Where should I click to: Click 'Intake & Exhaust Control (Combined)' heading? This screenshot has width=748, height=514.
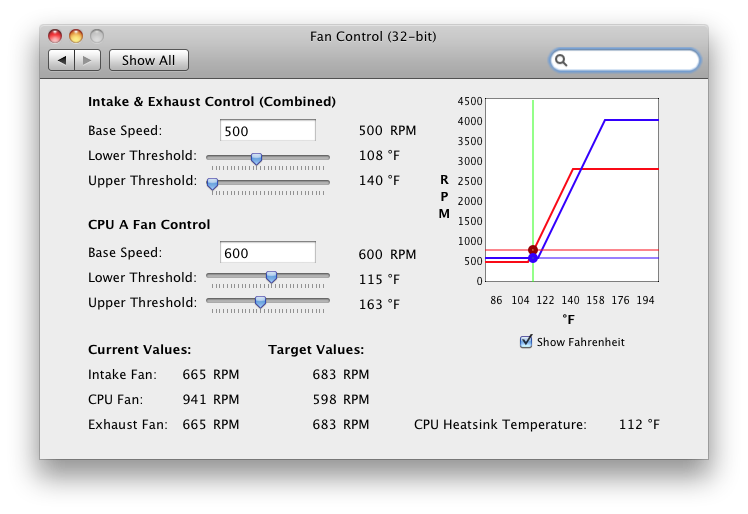click(212, 102)
